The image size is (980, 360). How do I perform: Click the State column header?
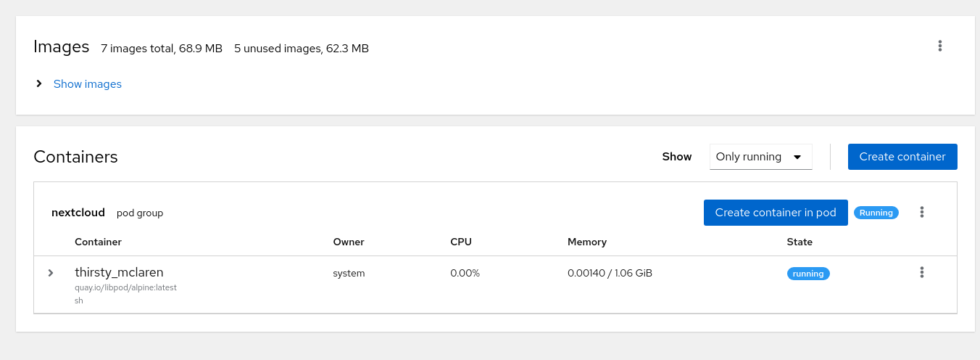pos(800,242)
